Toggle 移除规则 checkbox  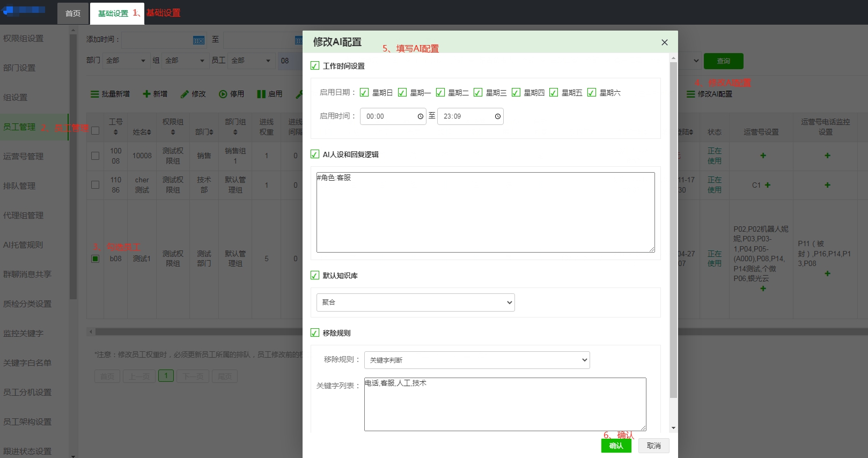pyautogui.click(x=315, y=333)
